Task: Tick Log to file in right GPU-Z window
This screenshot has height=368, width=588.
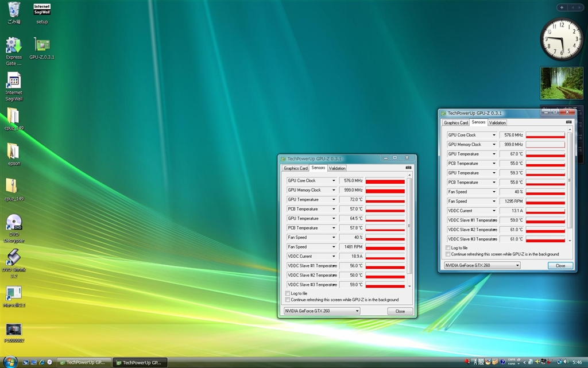Action: tap(448, 248)
